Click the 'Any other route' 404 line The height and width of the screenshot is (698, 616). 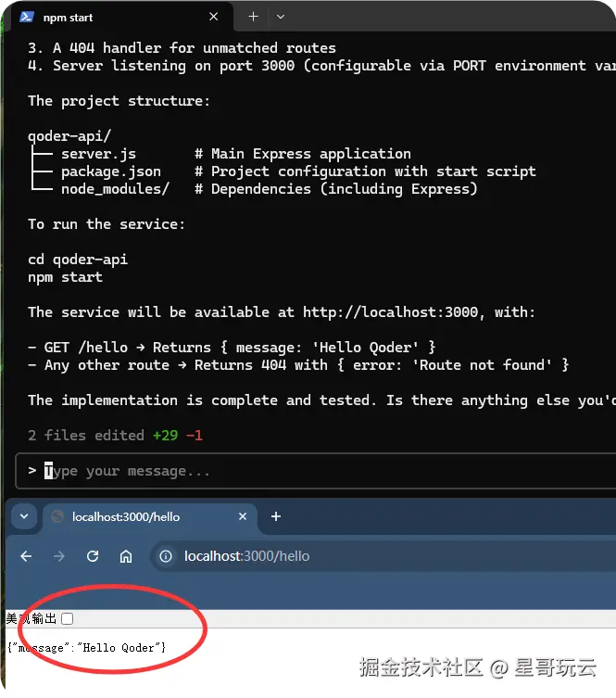(x=298, y=365)
